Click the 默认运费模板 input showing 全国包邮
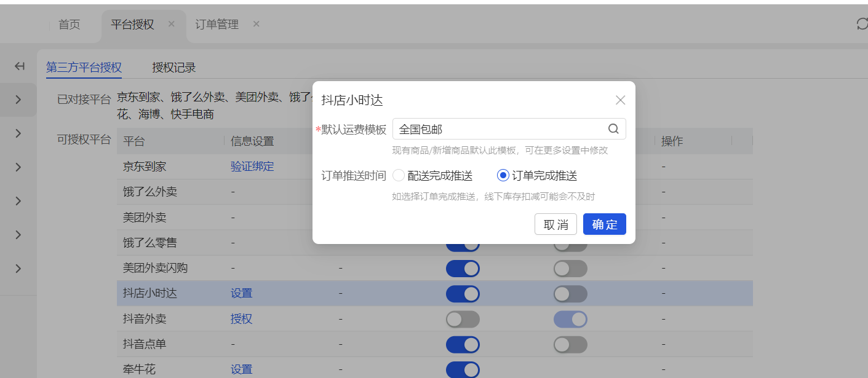 509,129
